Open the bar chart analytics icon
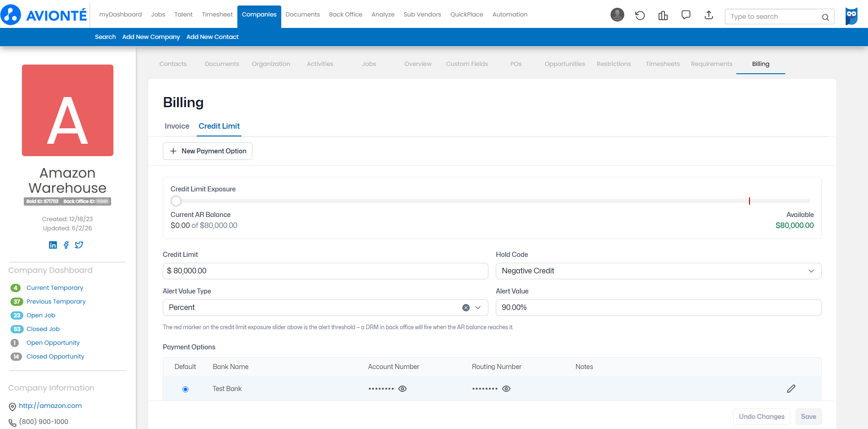This screenshot has height=429, width=868. click(663, 16)
